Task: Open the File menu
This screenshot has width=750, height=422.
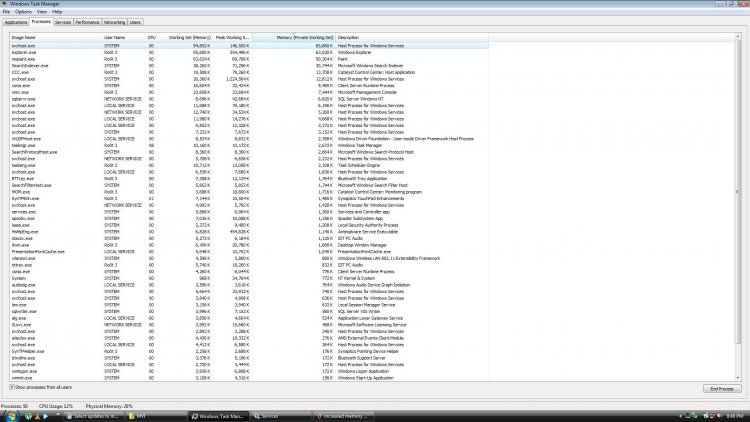Action: click(6, 11)
